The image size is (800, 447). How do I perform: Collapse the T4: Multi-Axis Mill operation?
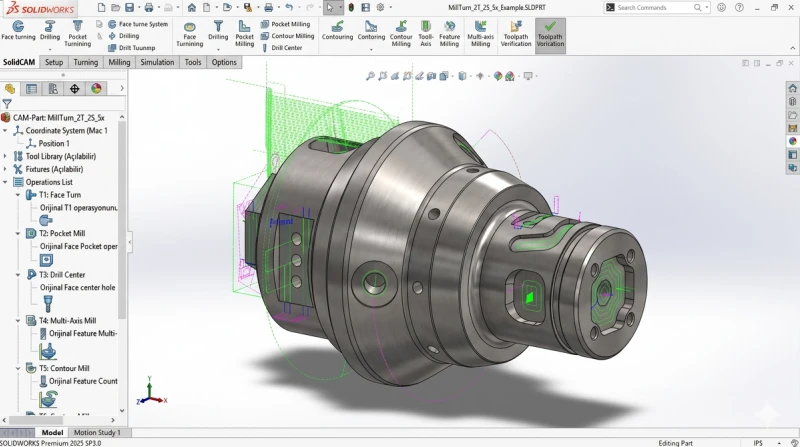(x=18, y=320)
